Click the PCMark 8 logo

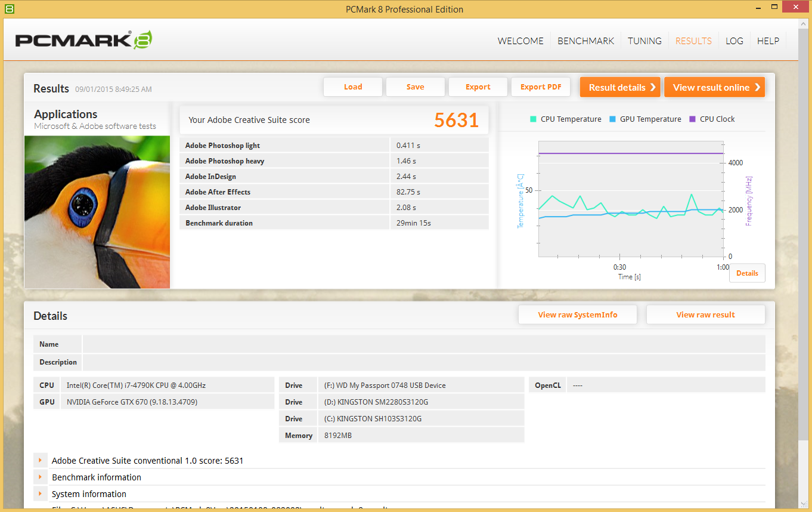pyautogui.click(x=83, y=40)
